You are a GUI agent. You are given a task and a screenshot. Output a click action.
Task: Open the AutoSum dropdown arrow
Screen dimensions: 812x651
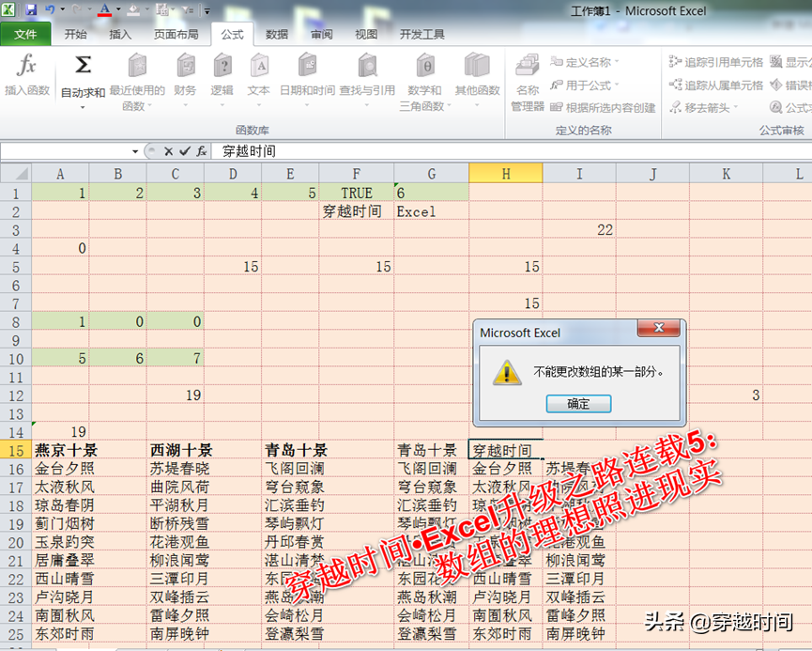click(83, 108)
